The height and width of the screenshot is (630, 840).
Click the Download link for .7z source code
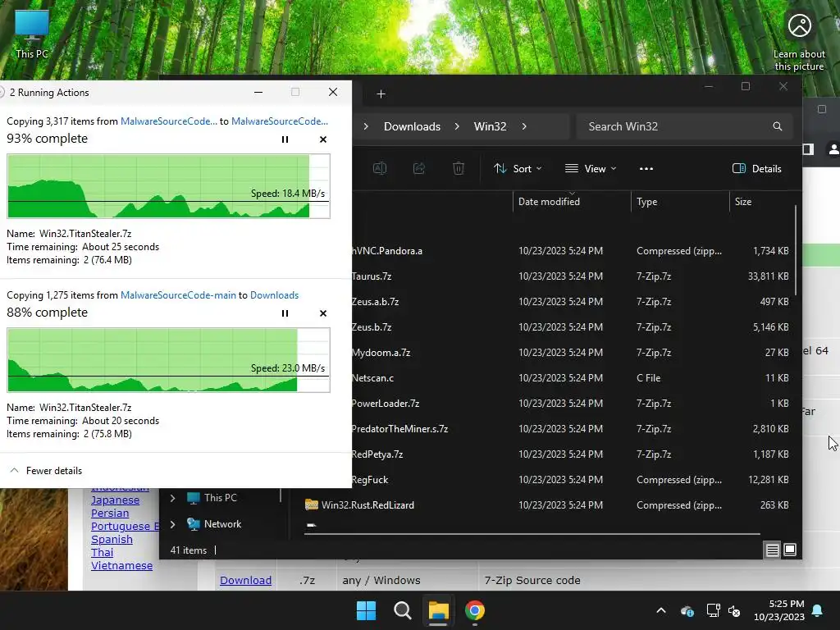(245, 580)
